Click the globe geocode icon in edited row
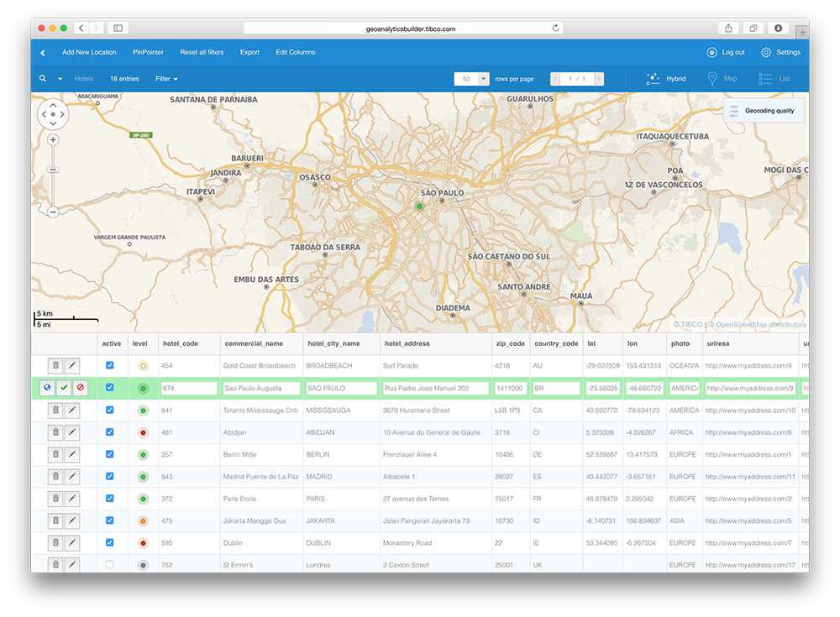 tap(47, 388)
